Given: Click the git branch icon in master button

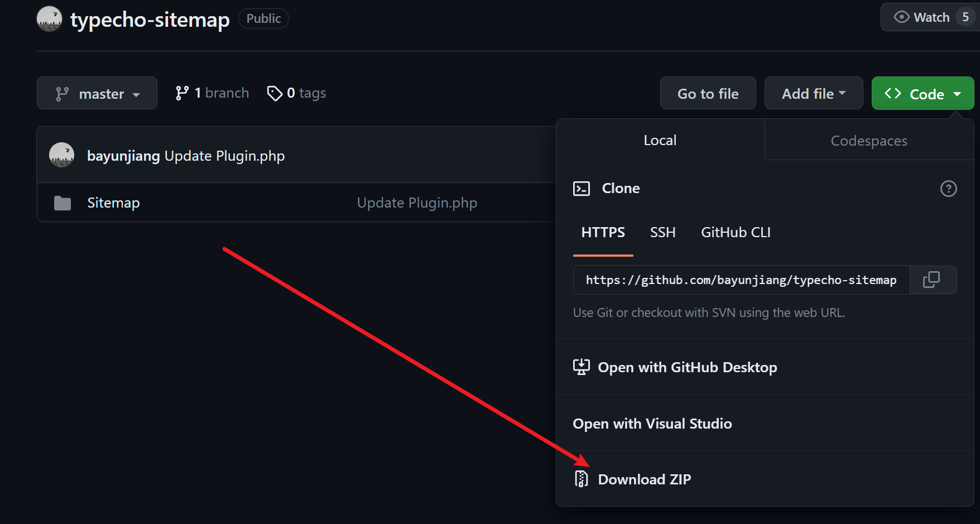Looking at the screenshot, I should point(62,94).
